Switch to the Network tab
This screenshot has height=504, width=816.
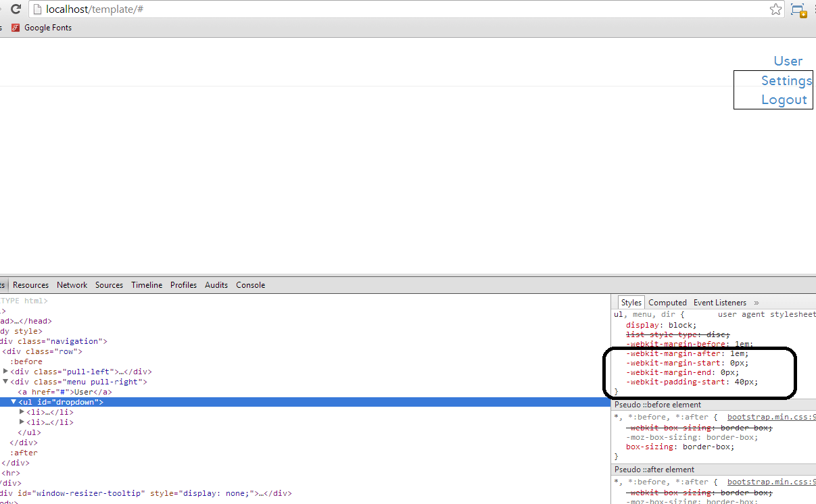tap(72, 284)
